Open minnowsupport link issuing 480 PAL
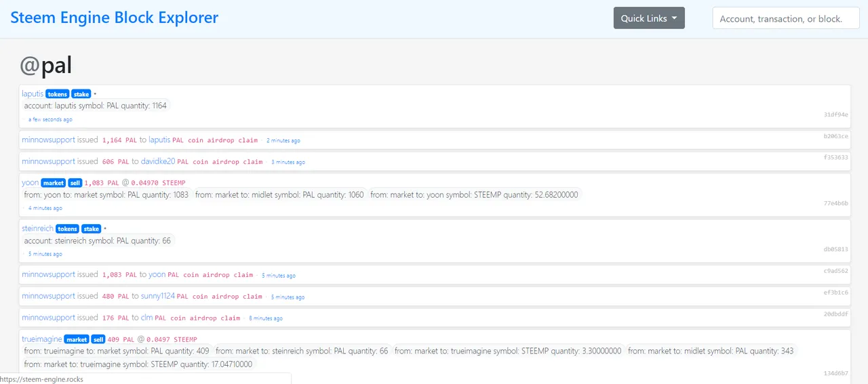 (48, 296)
